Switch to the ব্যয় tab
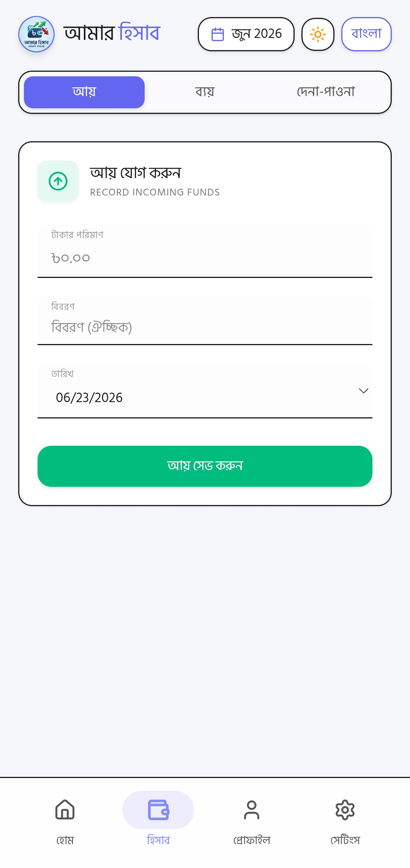The height and width of the screenshot is (868, 410). 205,92
